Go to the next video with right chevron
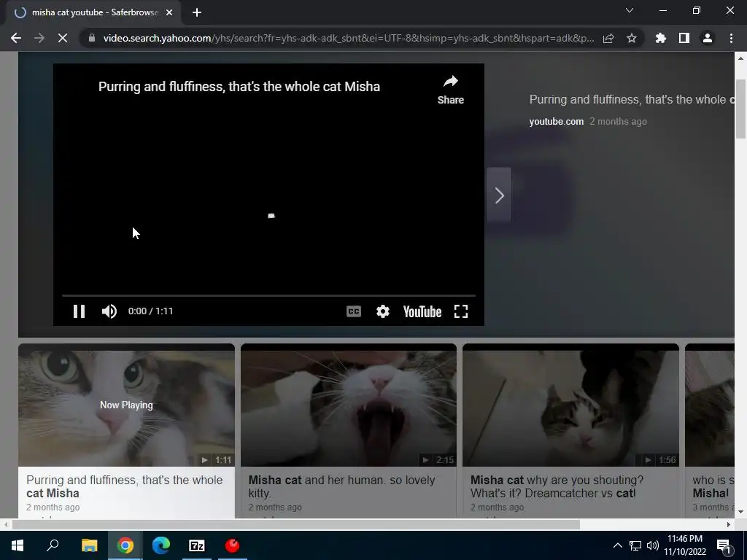This screenshot has width=747, height=560. (x=499, y=195)
